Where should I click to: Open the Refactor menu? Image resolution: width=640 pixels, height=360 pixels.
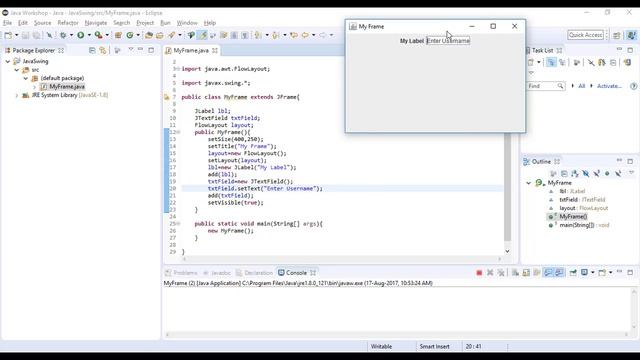point(68,23)
